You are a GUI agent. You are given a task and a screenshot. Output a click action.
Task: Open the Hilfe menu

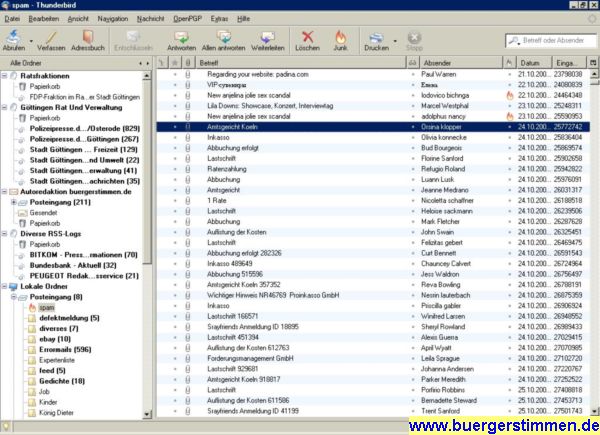pyautogui.click(x=243, y=19)
